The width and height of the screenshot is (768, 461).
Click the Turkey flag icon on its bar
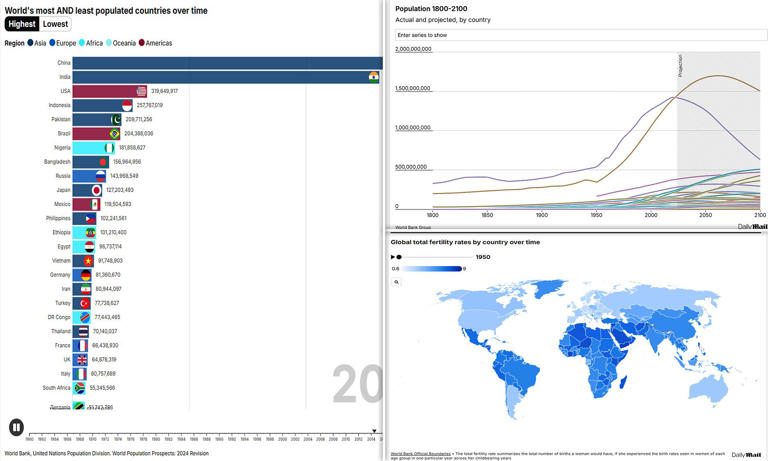click(x=85, y=303)
